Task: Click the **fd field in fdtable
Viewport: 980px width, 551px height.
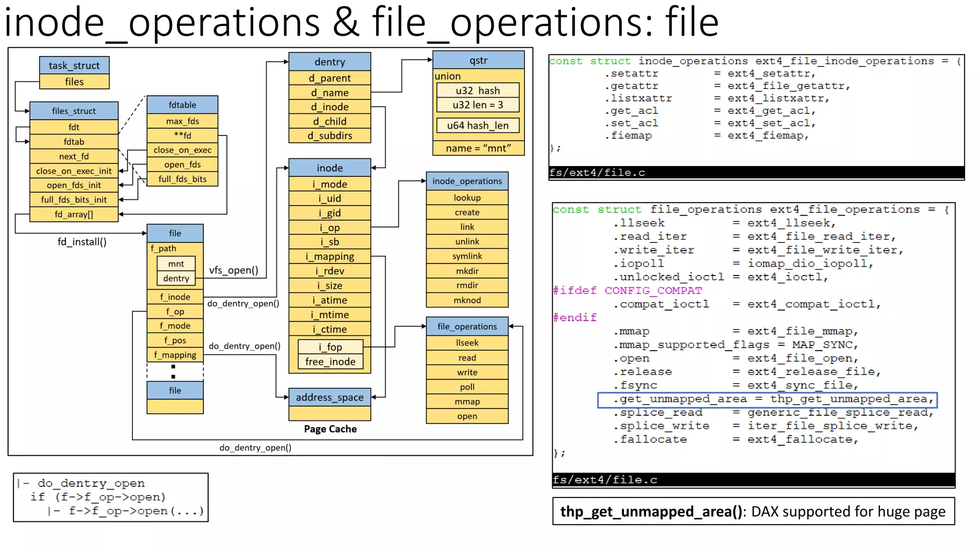Action: click(x=182, y=135)
